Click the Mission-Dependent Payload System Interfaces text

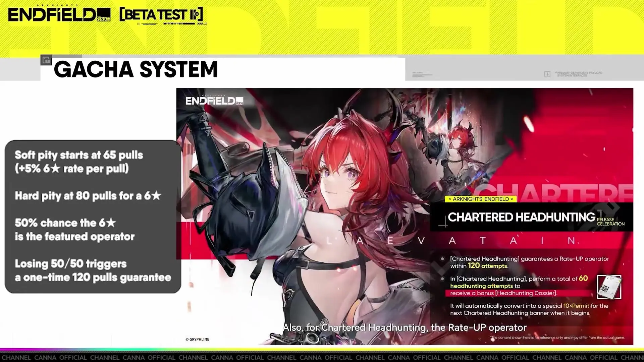(x=579, y=74)
